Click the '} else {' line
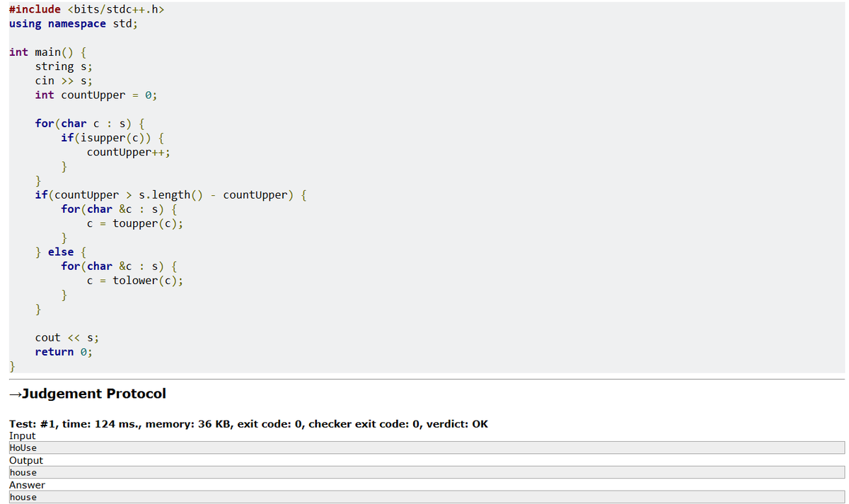The height and width of the screenshot is (504, 849). point(61,252)
